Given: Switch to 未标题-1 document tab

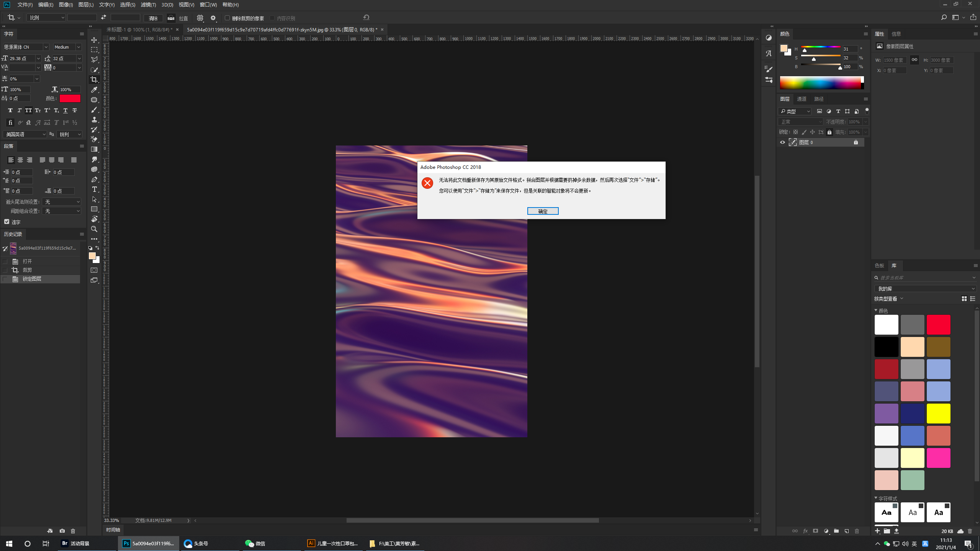Looking at the screenshot, I should pos(139,29).
